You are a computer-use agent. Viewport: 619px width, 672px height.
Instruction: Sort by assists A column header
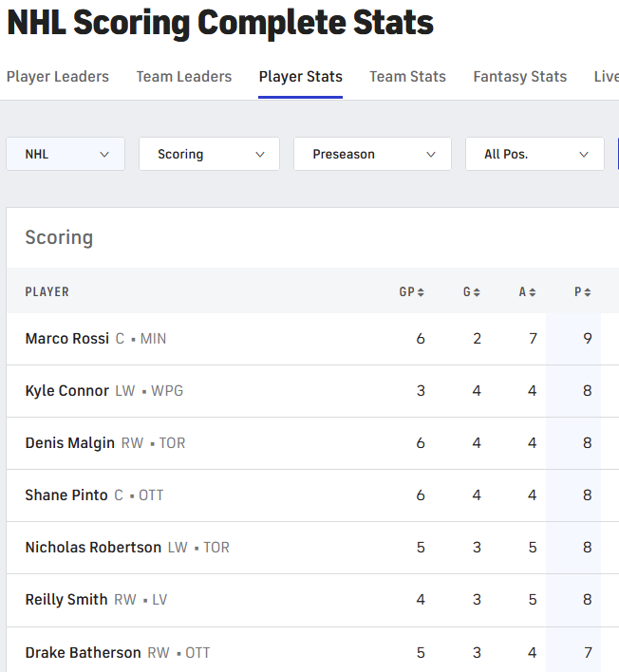point(527,292)
